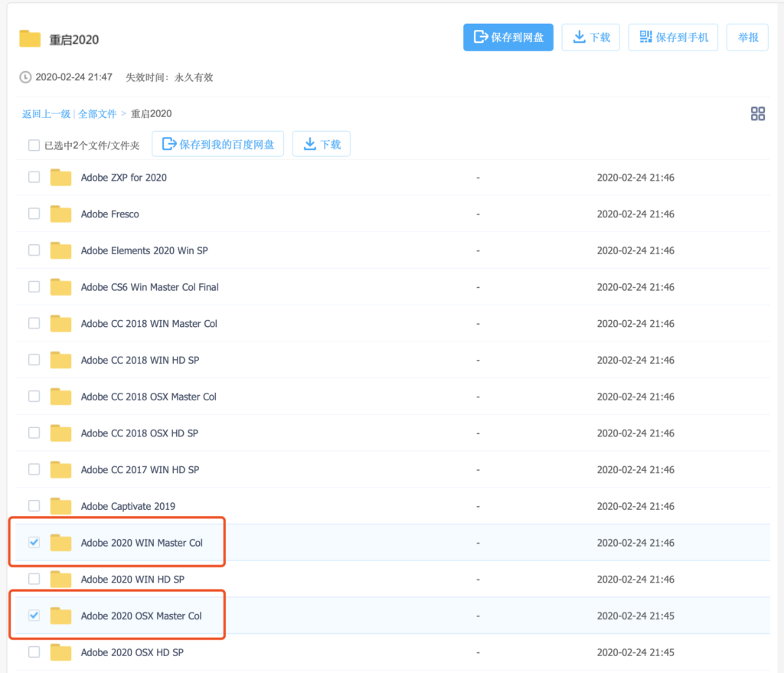Check Adobe CC 2017 WIN HD SP checkbox
Viewport: 784px width, 673px height.
(34, 469)
